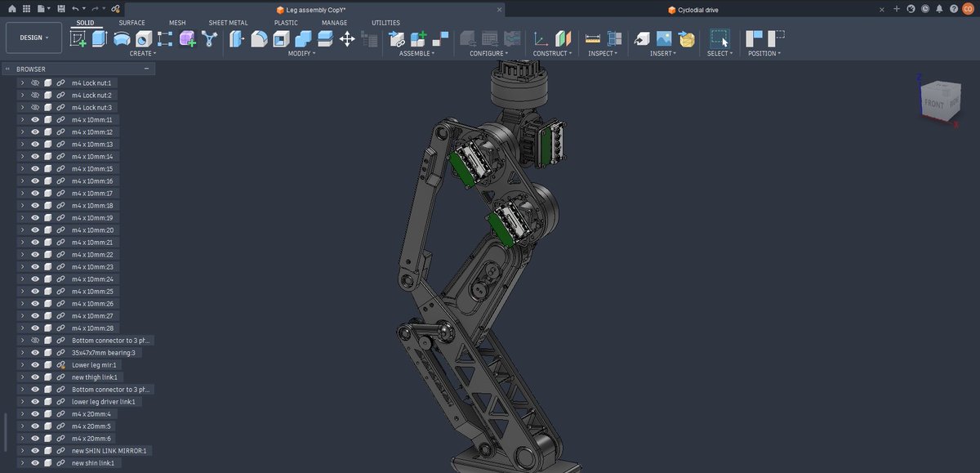
Task: Hide lower leg driver link:1 visibility
Action: tap(35, 402)
